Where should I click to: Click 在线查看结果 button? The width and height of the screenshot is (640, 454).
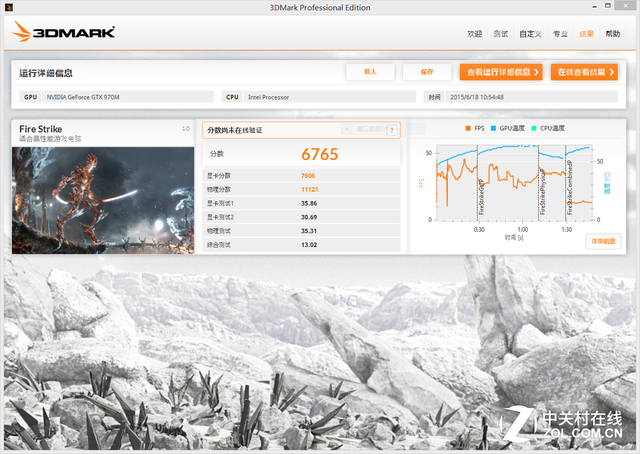point(584,72)
